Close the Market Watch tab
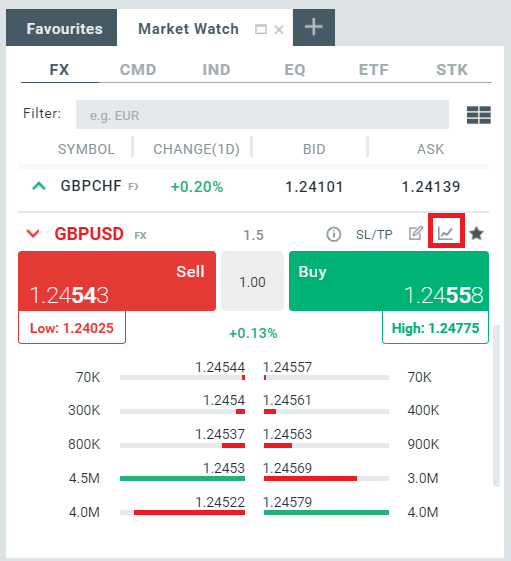Viewport: 511px width, 561px height. pos(279,30)
